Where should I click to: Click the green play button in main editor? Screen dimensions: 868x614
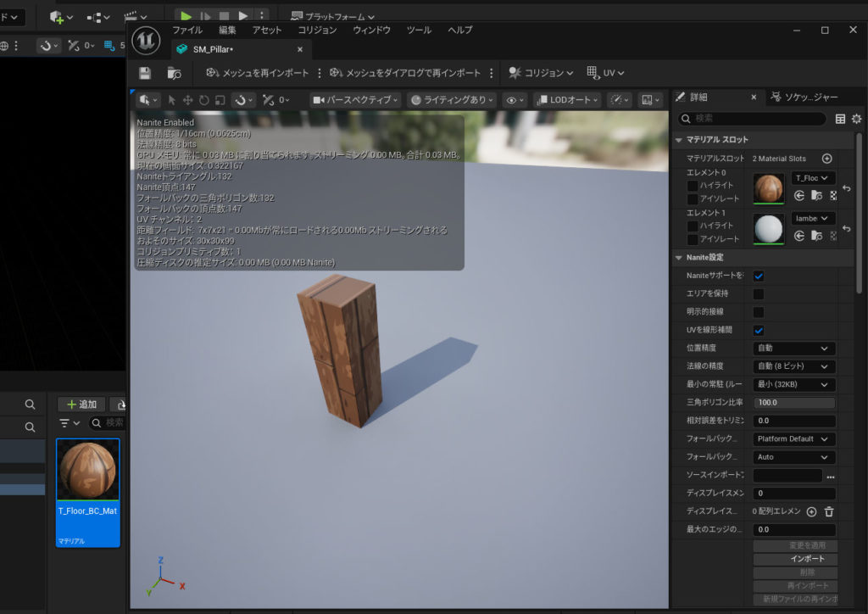(x=186, y=16)
